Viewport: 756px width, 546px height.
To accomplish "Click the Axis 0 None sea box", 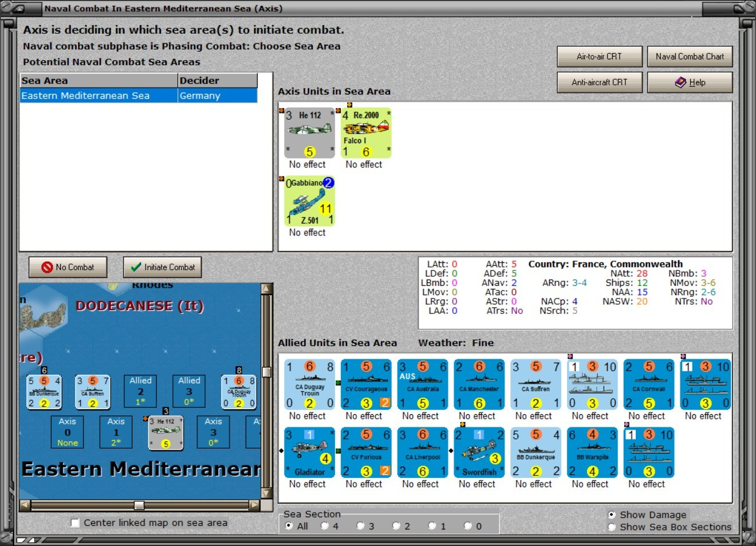I will click(67, 432).
